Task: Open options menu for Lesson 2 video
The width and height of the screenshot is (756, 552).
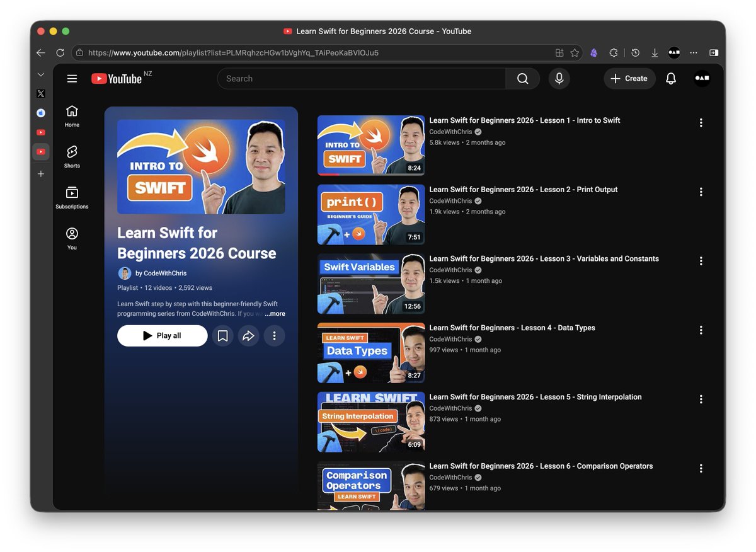Action: (x=701, y=192)
